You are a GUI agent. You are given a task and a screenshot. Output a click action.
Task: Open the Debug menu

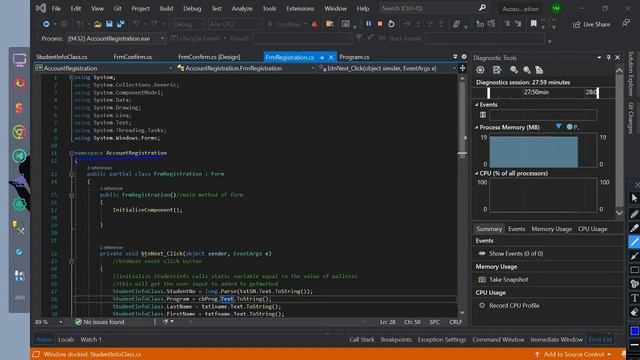tap(192, 8)
